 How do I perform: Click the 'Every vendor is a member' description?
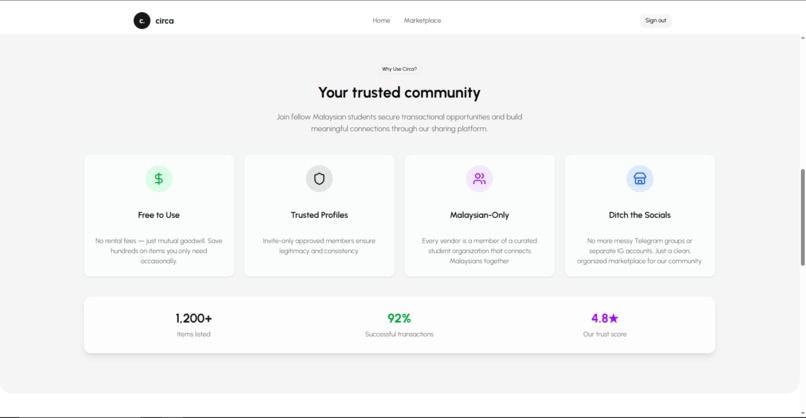pos(479,251)
